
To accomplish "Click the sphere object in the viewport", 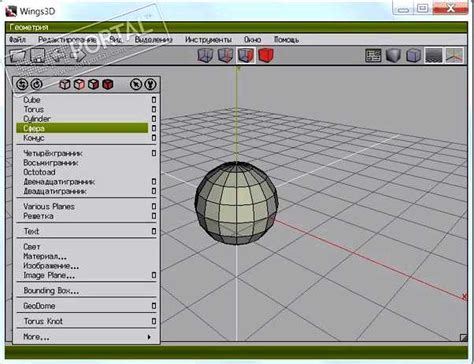I will (236, 203).
